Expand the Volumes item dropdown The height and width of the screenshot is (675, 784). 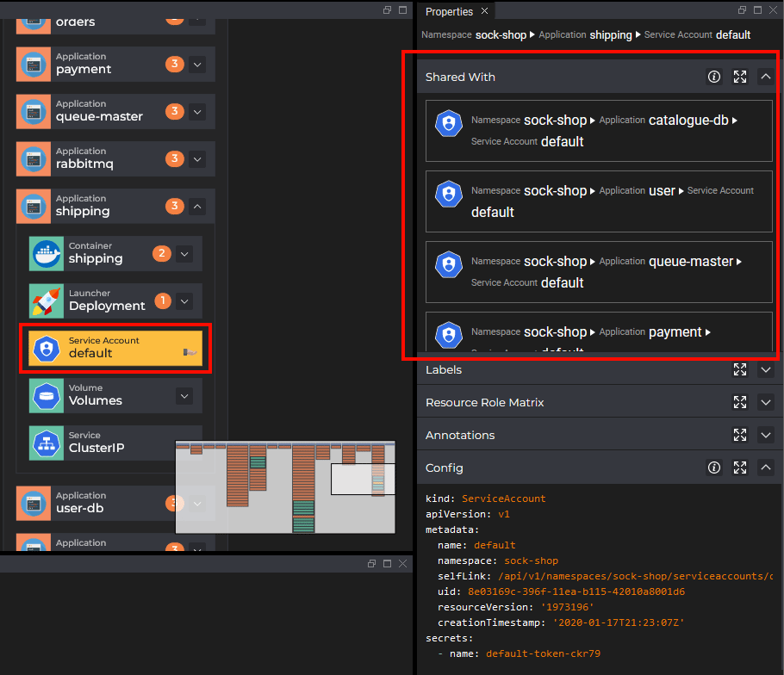pos(184,396)
